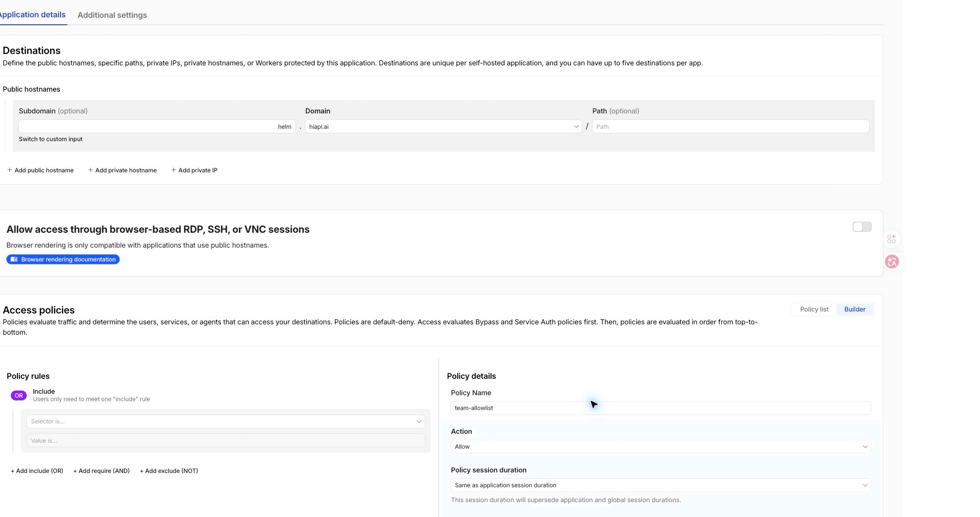This screenshot has height=517, width=980.
Task: Click the chevron arrow in the Action field
Action: pyautogui.click(x=865, y=447)
